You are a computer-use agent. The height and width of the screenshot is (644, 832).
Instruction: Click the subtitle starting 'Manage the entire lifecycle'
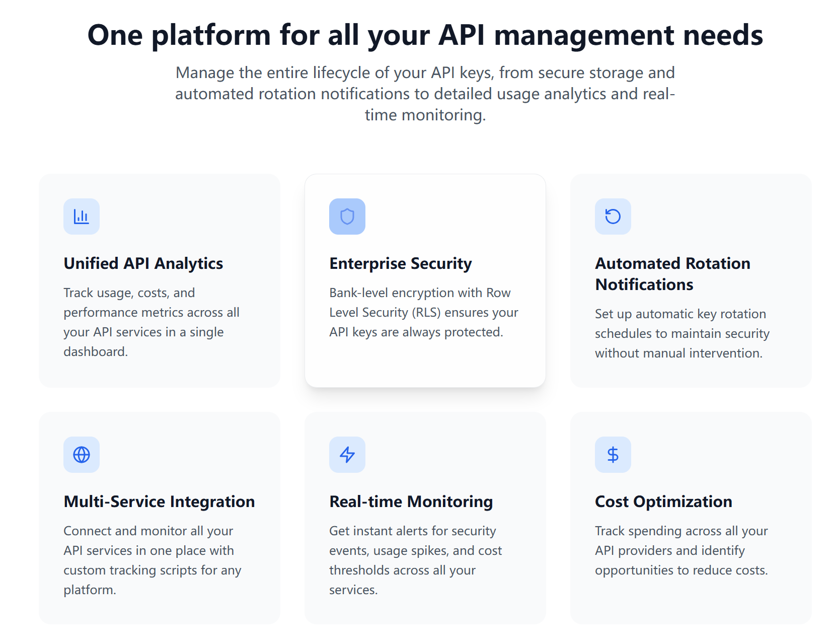[425, 94]
